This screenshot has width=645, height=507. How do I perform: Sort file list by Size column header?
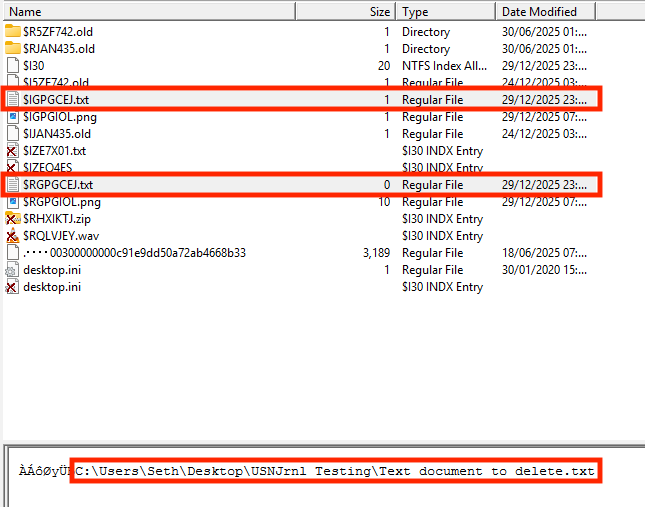coord(346,12)
